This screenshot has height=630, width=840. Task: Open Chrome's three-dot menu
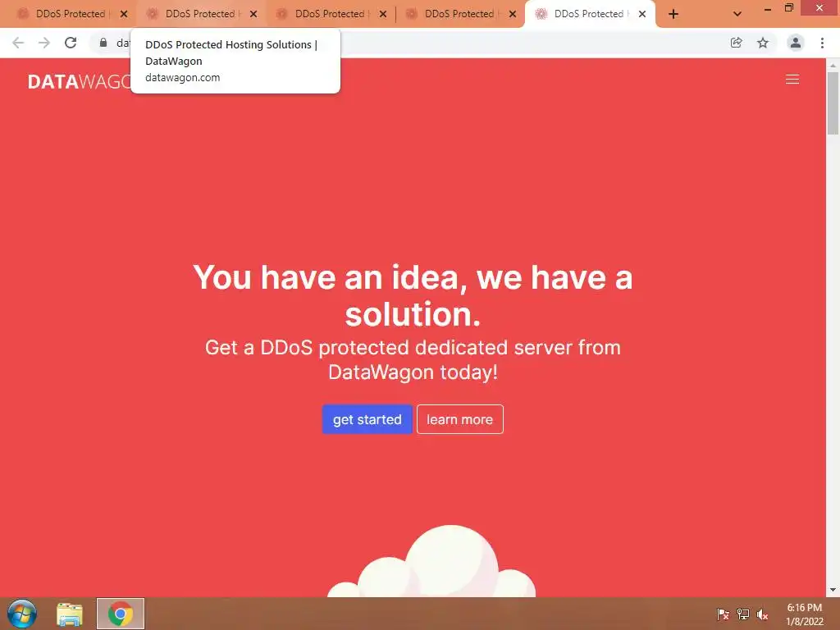point(822,43)
